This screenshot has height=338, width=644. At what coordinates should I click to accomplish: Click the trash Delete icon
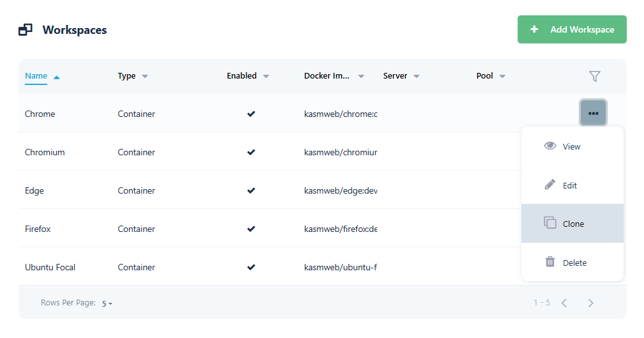tap(550, 262)
